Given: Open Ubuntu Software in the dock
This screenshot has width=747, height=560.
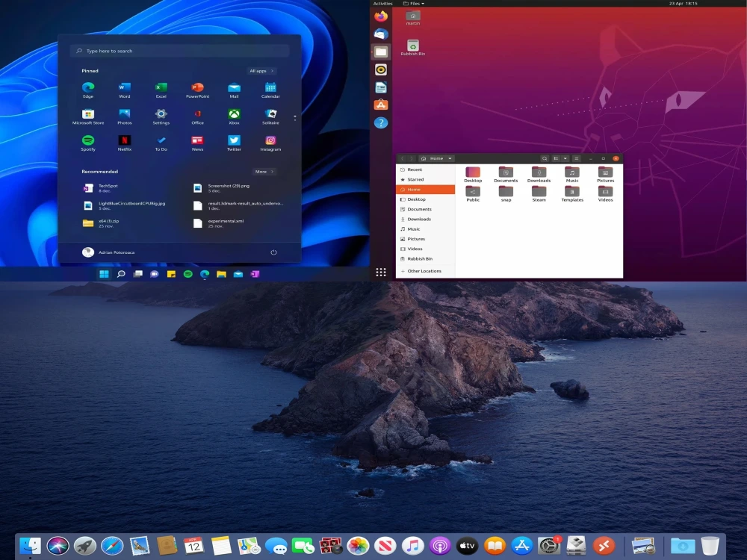Looking at the screenshot, I should pyautogui.click(x=381, y=105).
